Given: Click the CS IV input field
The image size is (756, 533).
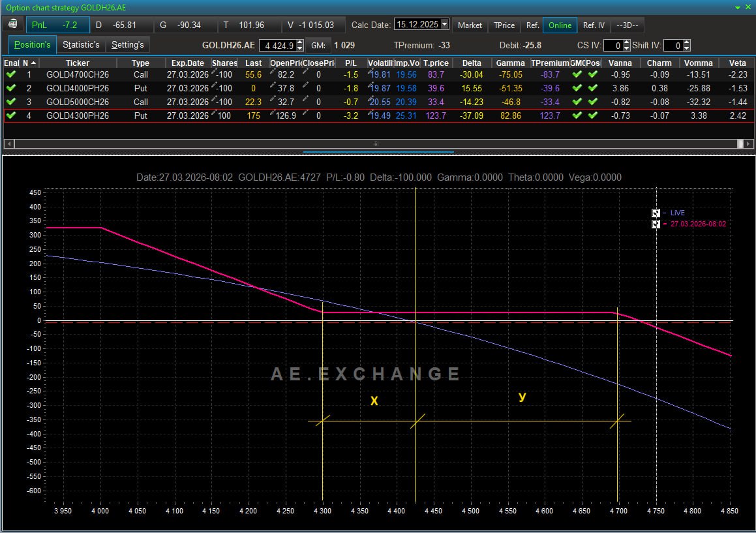Looking at the screenshot, I should point(612,46).
